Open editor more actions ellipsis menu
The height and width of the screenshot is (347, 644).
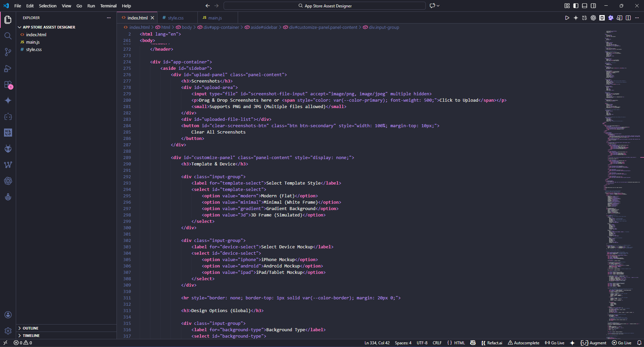pyautogui.click(x=637, y=18)
